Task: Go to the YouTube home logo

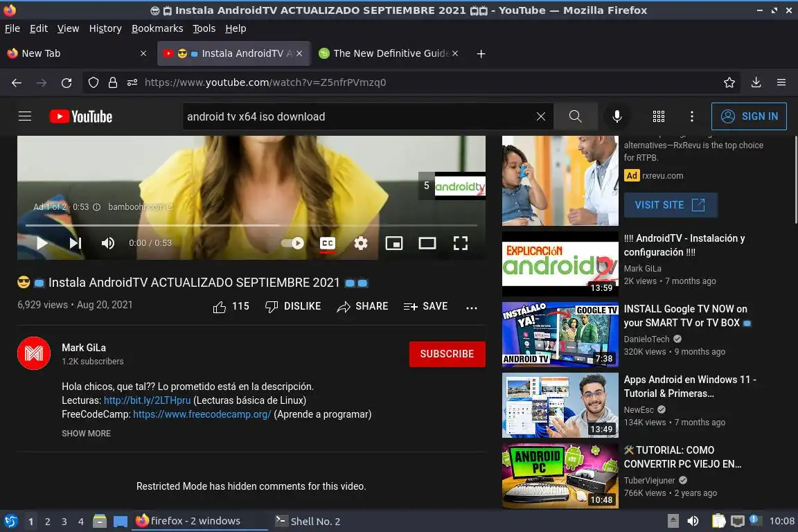Action: click(81, 116)
